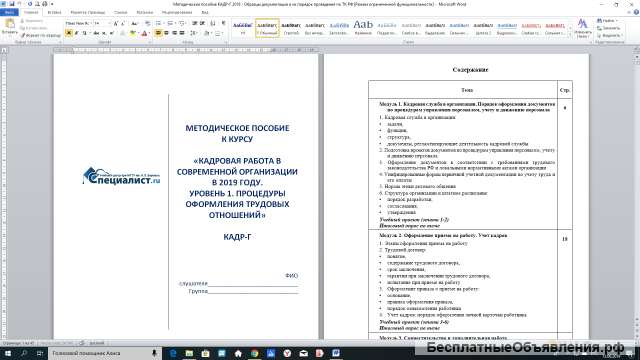Click the Decrease Indent icon
The width and height of the screenshot is (640, 360).
coord(195,23)
